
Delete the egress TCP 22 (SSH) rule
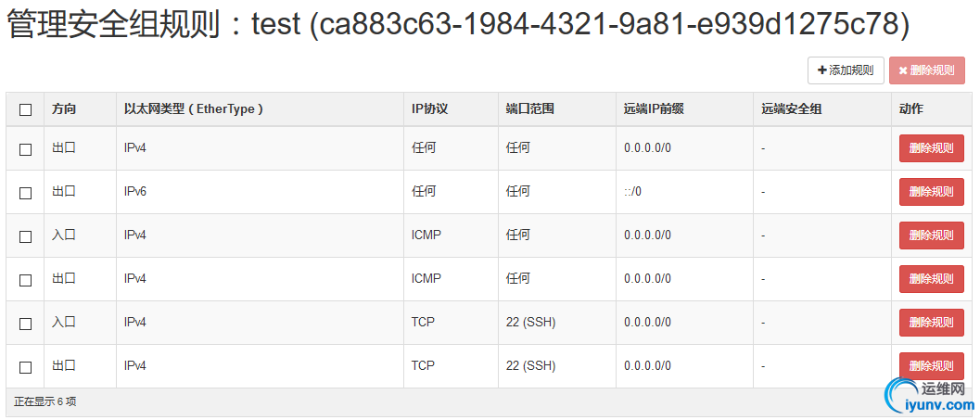(931, 365)
